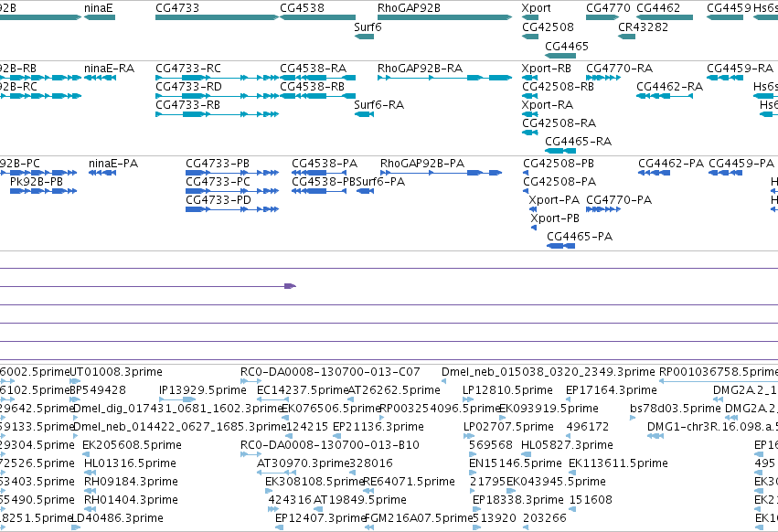Click EST AT19849.5prime
This screenshot has width=778, height=532.
tap(319, 508)
